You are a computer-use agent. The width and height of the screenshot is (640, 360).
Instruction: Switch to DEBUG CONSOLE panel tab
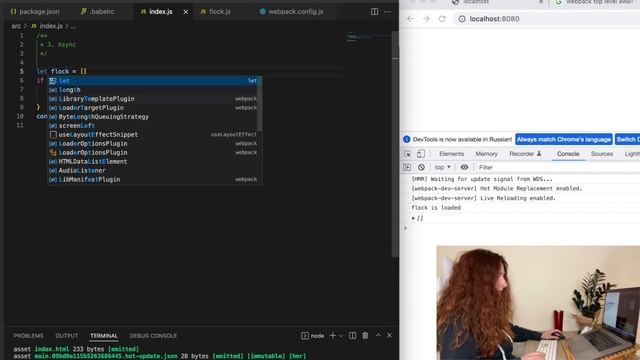point(153,336)
